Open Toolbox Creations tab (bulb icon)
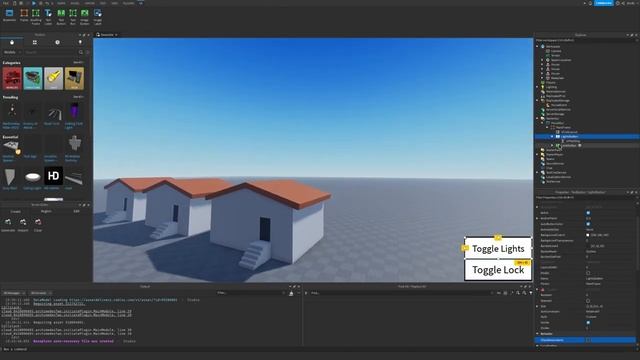The width and height of the screenshot is (640, 360). 80,42
